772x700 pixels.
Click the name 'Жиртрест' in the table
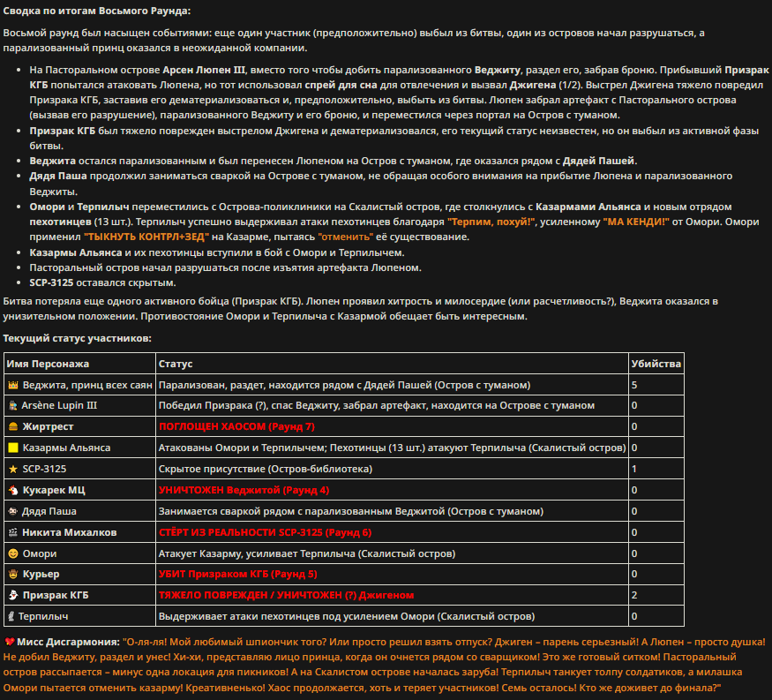tap(48, 426)
